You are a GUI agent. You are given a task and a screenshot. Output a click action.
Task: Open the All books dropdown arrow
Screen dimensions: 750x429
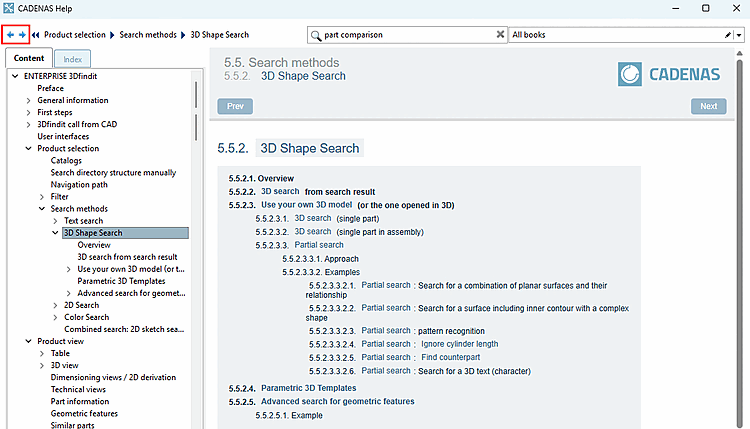[739, 35]
